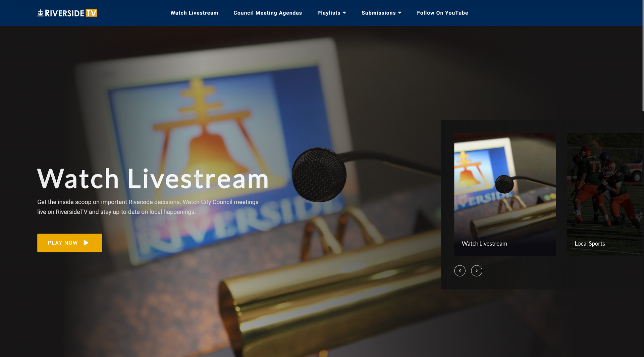Open Council Meeting Agendas from the navbar
Screen dimensions: 644x357
click(268, 13)
